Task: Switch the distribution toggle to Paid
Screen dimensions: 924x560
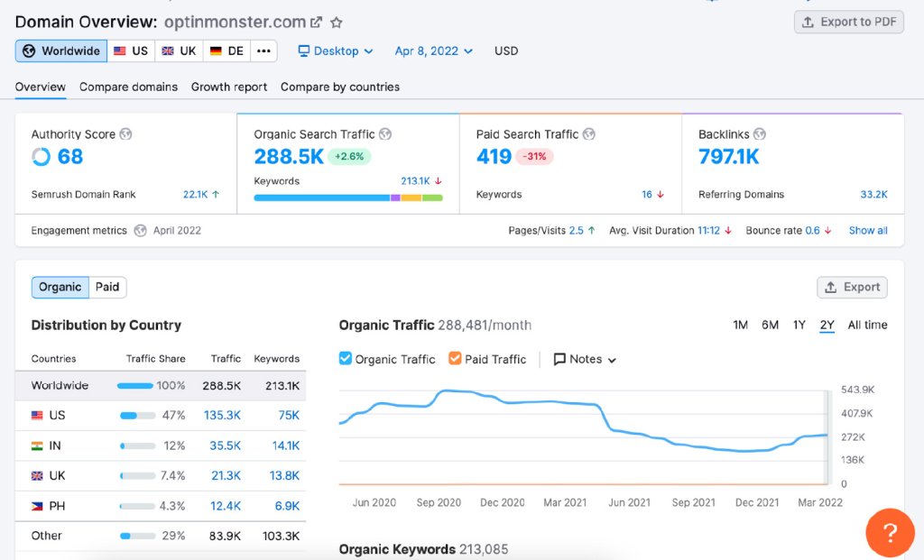Action: coord(107,287)
